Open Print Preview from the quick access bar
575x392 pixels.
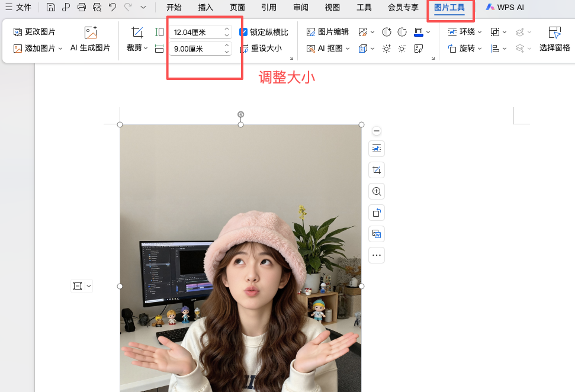pos(97,7)
